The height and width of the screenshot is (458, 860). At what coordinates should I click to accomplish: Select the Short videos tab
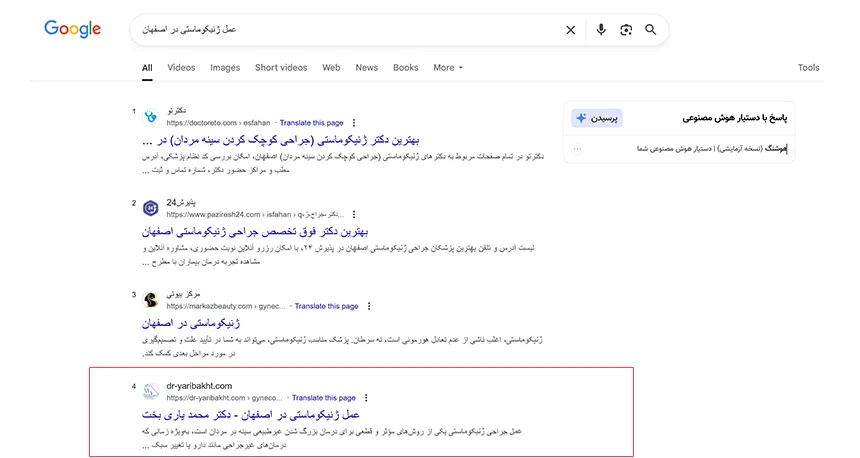281,68
